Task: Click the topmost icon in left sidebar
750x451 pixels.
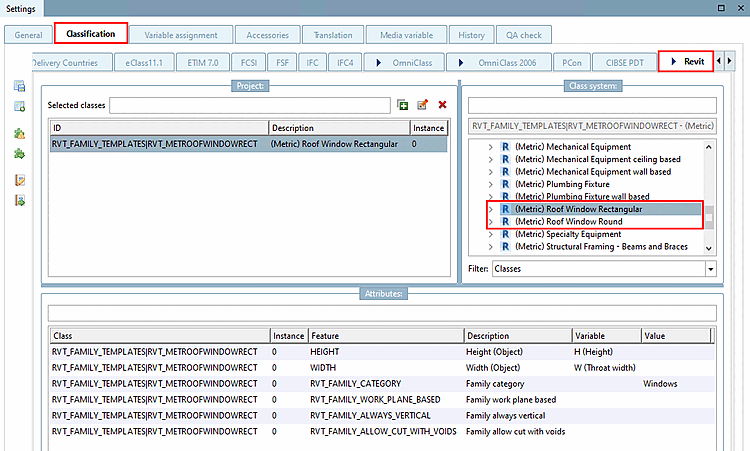Action: [19, 88]
